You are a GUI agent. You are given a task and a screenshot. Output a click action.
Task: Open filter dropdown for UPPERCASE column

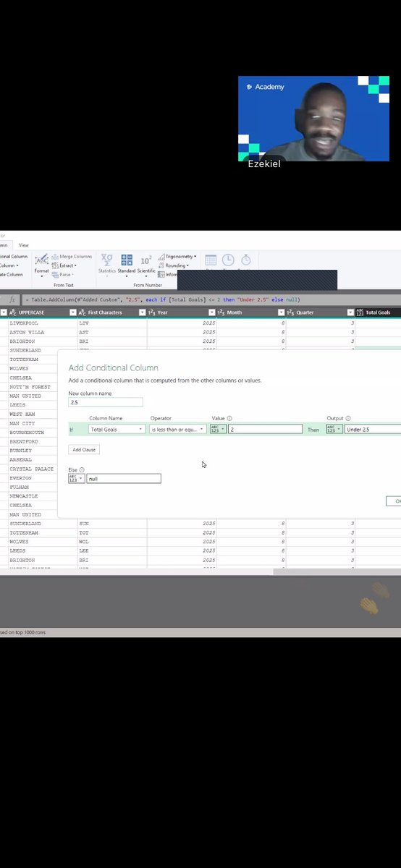point(72,312)
